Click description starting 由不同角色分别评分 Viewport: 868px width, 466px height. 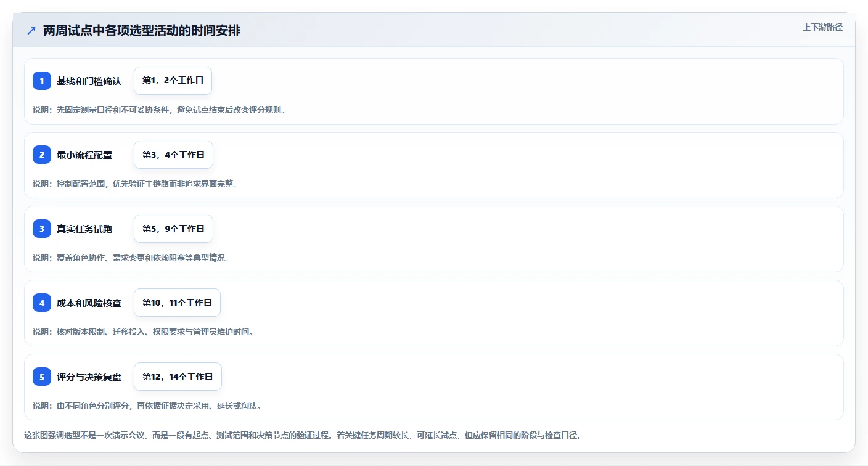click(x=147, y=406)
